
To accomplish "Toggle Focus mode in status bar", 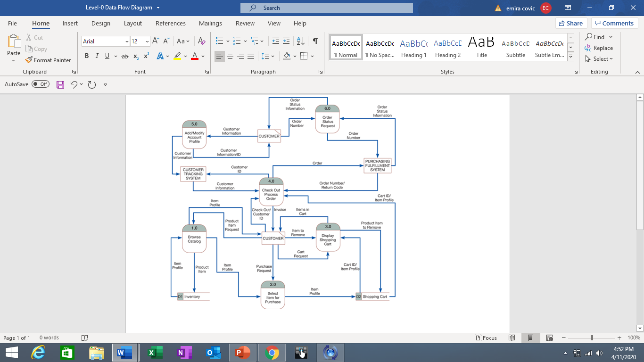I will tap(486, 337).
